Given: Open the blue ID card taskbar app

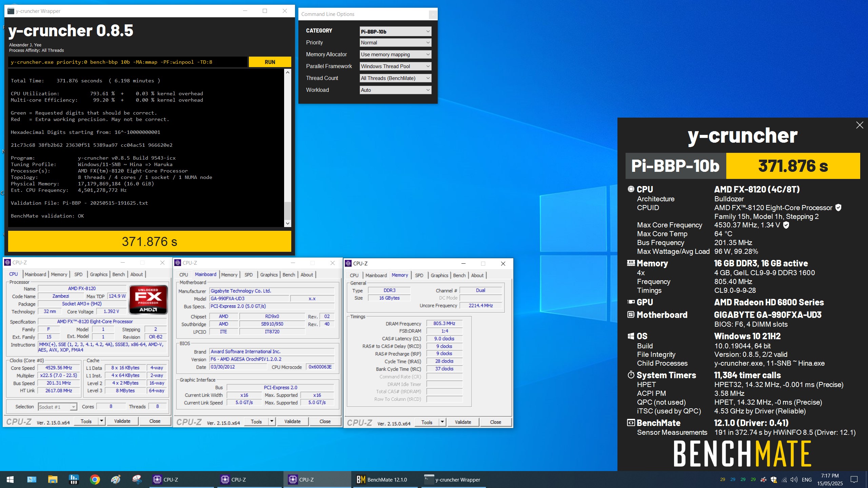Looking at the screenshot, I should pyautogui.click(x=32, y=480).
